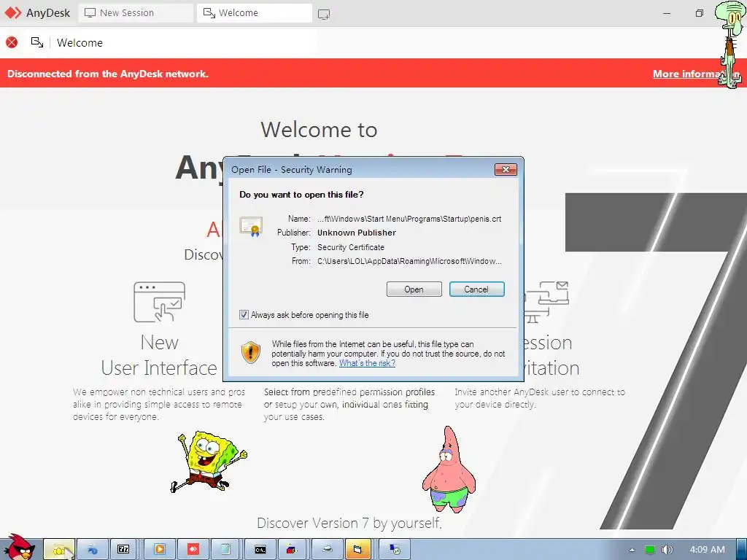The image size is (747, 560).
Task: Click the green network tray icon
Action: [649, 550]
